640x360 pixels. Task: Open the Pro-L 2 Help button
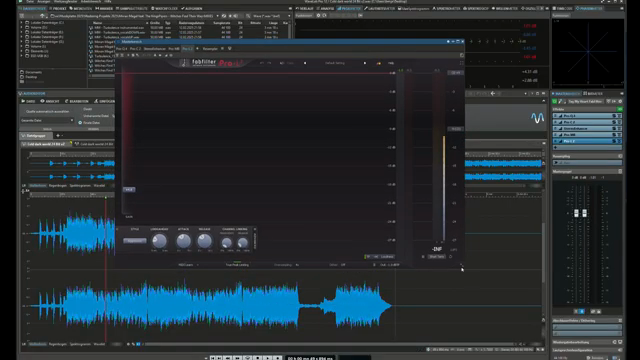coord(391,63)
